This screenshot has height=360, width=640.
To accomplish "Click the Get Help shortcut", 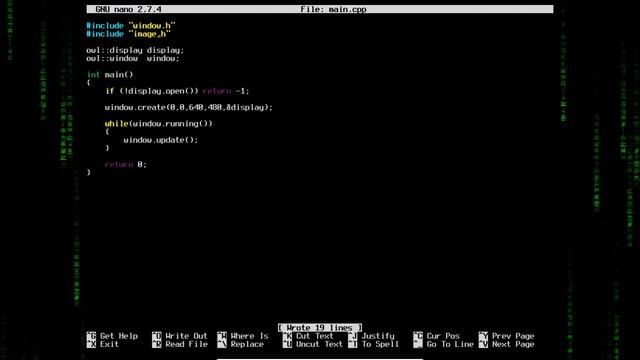I will click(x=112, y=336).
